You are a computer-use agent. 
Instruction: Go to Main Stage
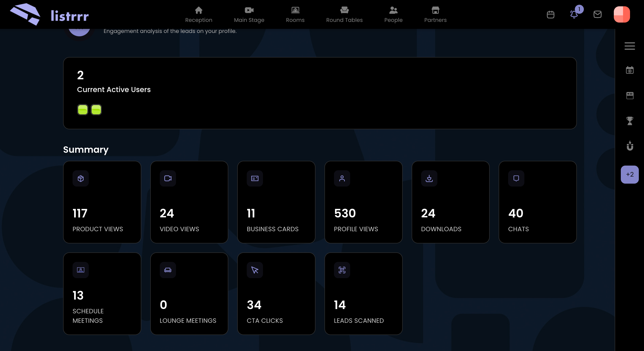tap(249, 14)
